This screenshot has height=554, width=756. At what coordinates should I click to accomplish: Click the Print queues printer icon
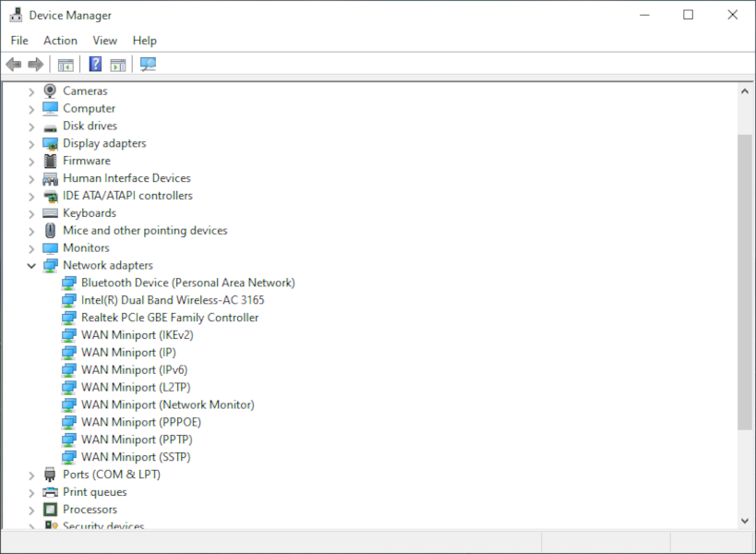[x=50, y=492]
